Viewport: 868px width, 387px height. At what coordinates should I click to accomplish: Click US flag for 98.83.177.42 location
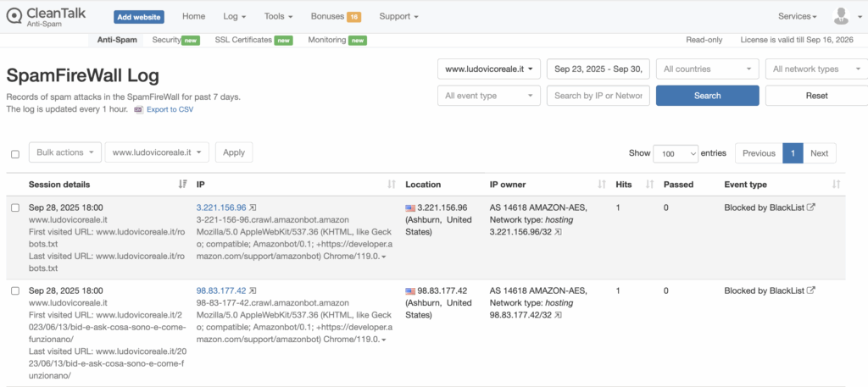[x=410, y=291]
